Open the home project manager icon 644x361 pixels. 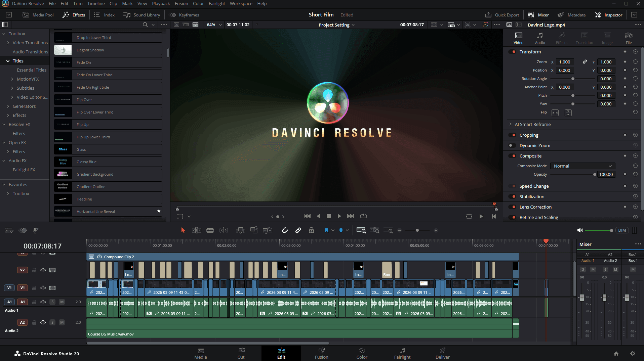click(616, 354)
